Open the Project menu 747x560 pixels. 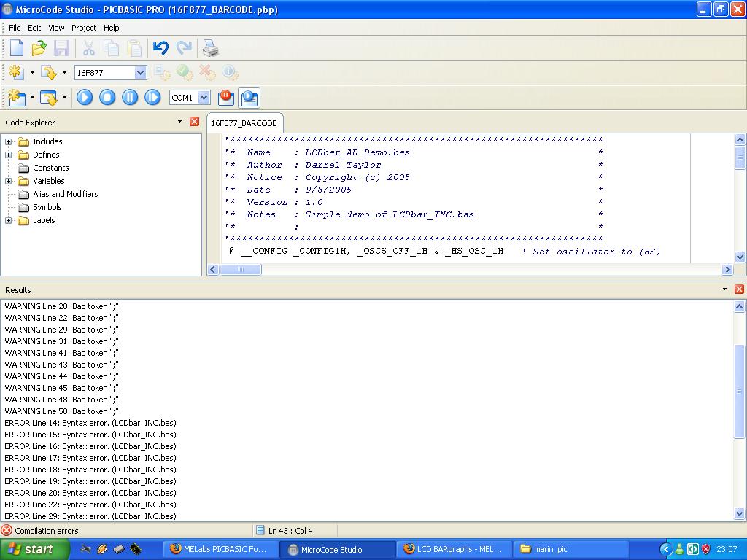[83, 28]
